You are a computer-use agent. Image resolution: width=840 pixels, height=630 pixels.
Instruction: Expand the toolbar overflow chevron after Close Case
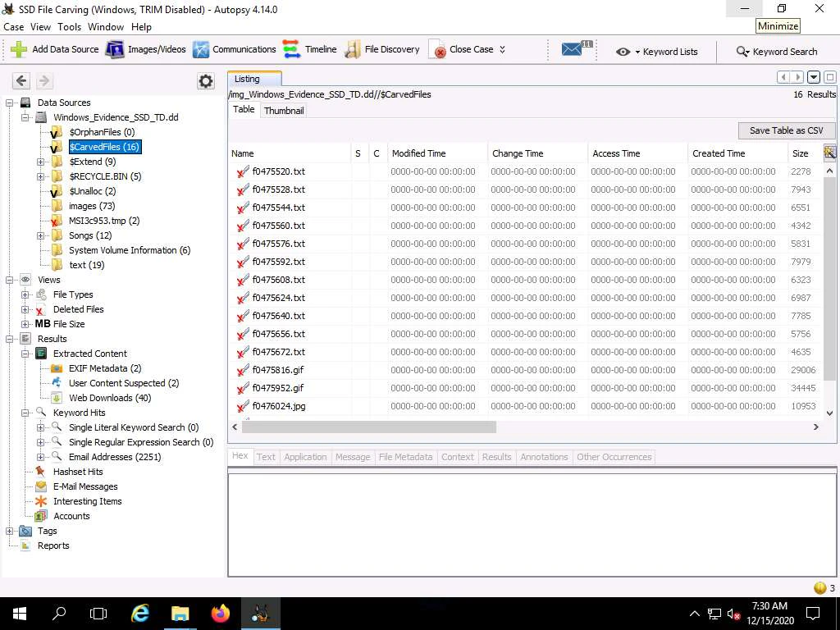click(x=503, y=49)
